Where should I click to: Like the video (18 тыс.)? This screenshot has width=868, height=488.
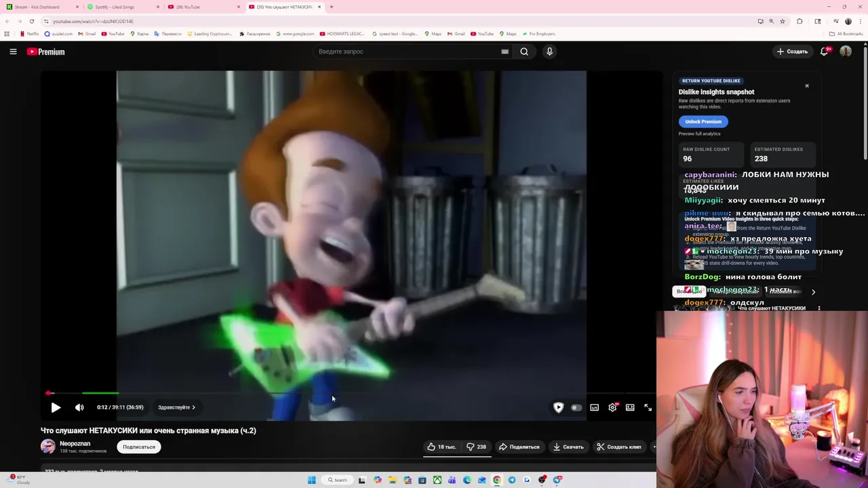(x=441, y=447)
